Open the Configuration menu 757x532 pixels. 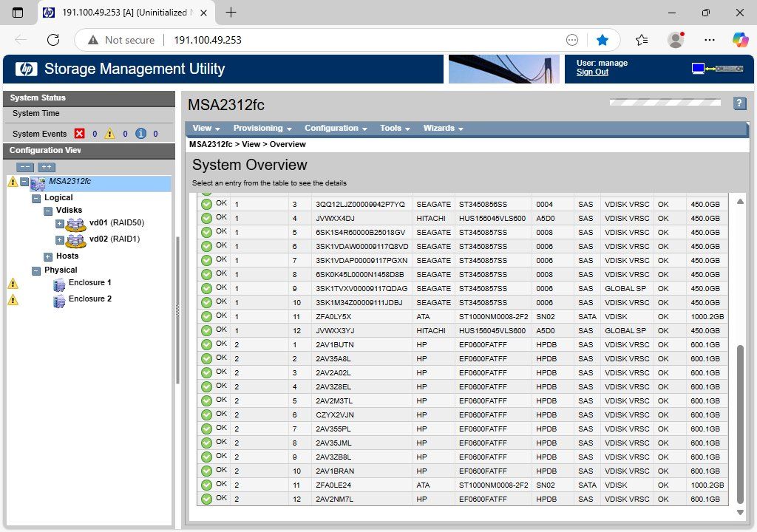336,129
